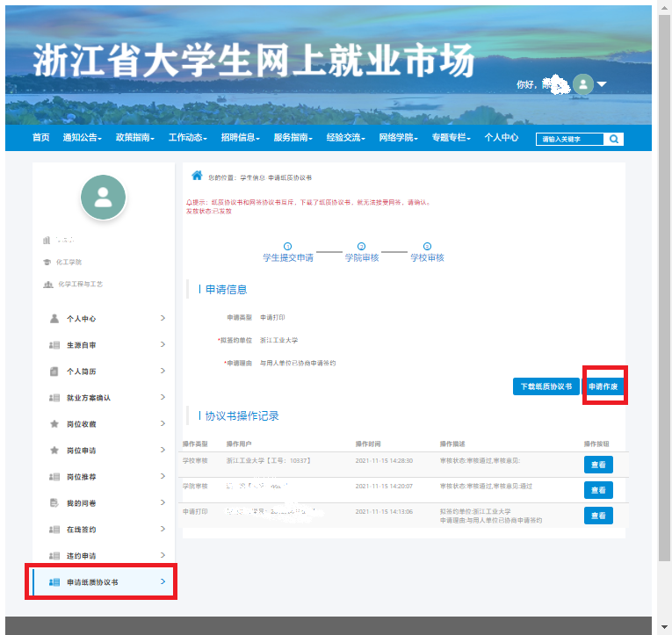Click the search magnifier icon

click(x=615, y=139)
